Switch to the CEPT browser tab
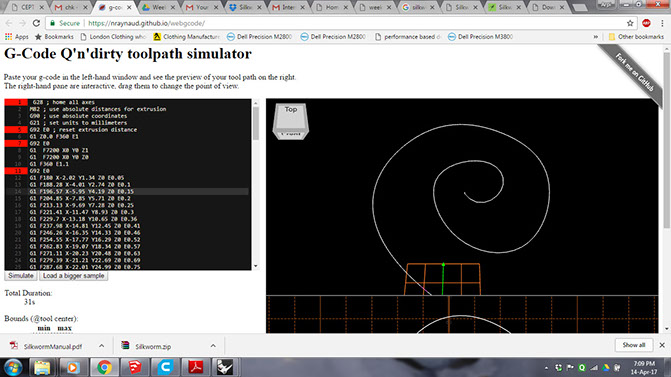 (x=27, y=7)
